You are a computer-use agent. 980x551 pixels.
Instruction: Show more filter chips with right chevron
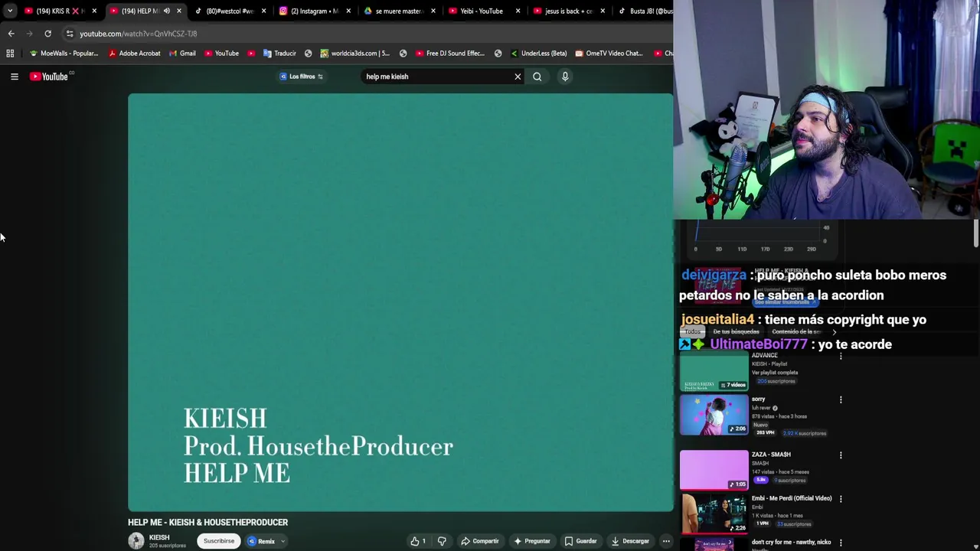coord(835,332)
